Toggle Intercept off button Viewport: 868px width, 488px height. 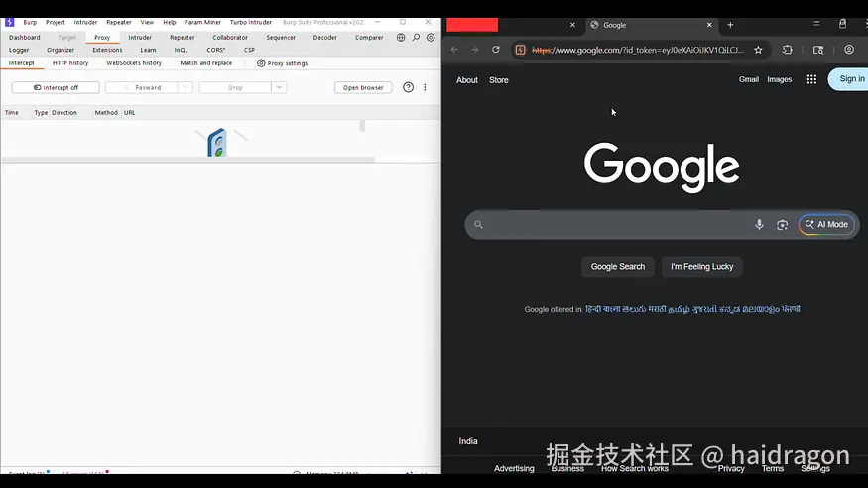[x=56, y=87]
